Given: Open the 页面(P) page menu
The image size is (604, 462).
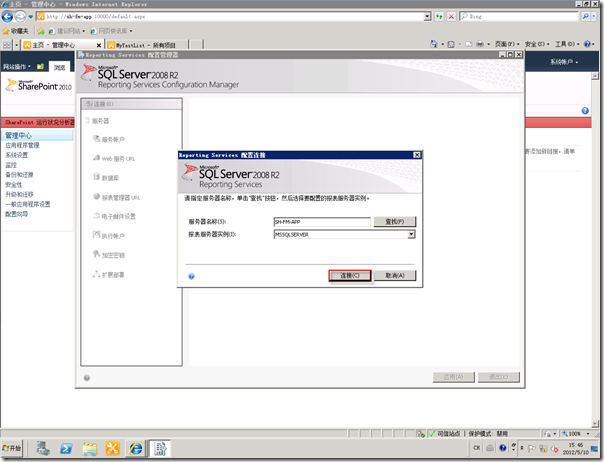Looking at the screenshot, I should click(507, 44).
